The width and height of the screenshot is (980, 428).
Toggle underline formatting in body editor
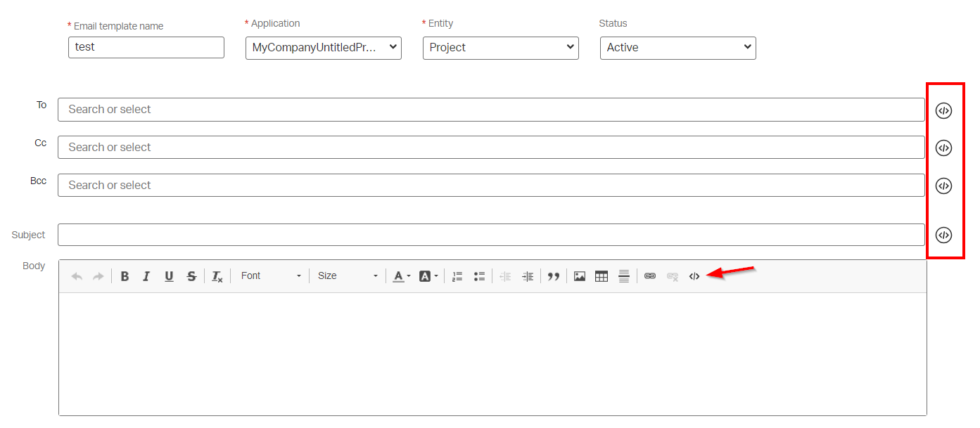click(x=169, y=276)
